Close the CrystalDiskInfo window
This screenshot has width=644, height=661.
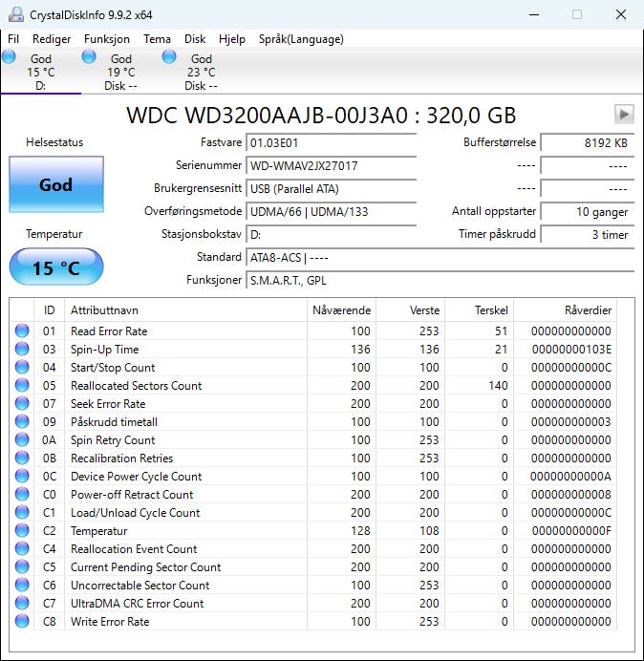point(621,14)
